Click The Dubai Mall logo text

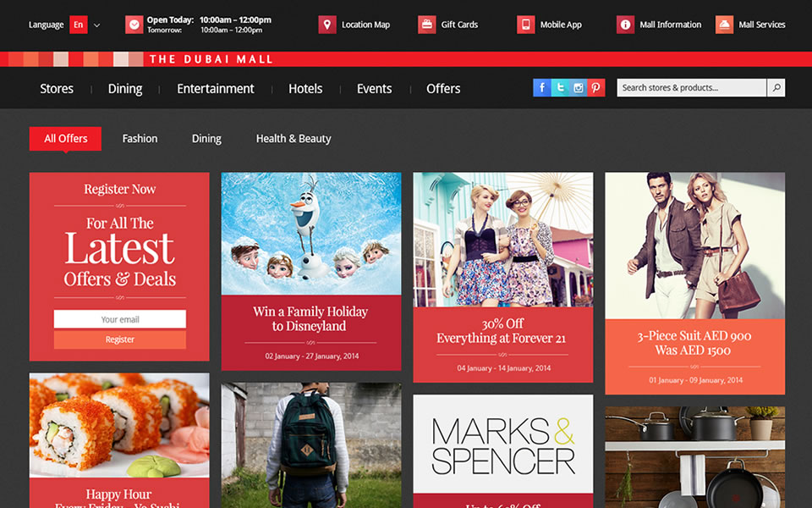[x=211, y=59]
